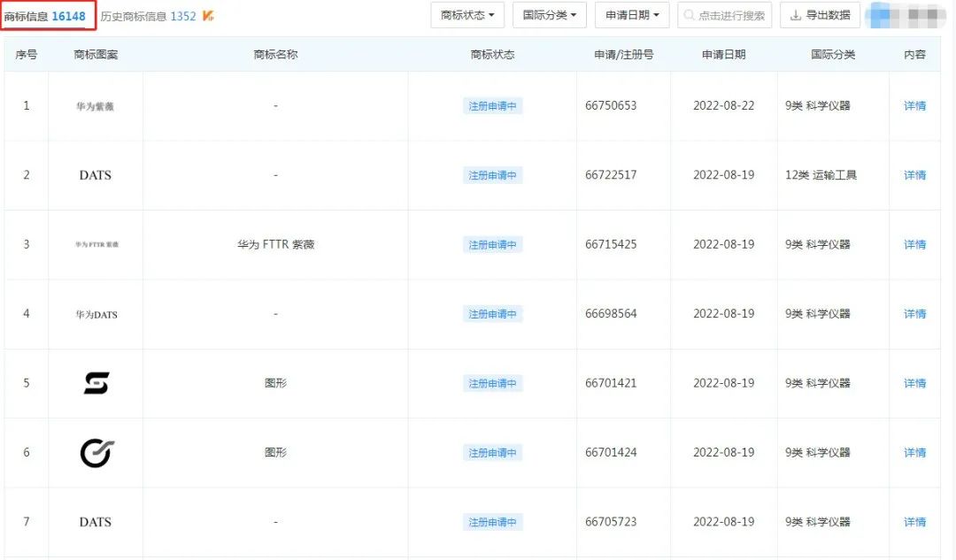Click the VIP badge icon beside 历史商标信息
The height and width of the screenshot is (560, 956).
coord(208,16)
